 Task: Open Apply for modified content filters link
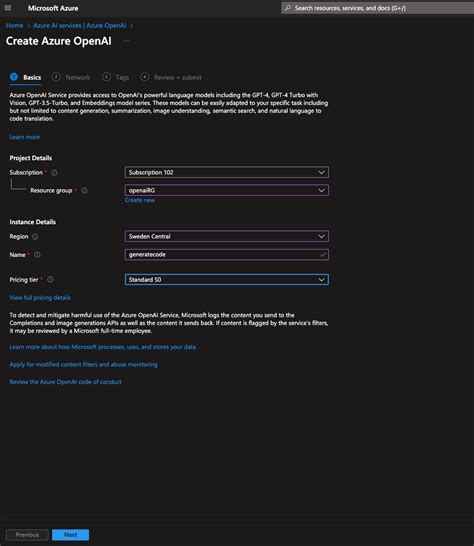pos(83,365)
